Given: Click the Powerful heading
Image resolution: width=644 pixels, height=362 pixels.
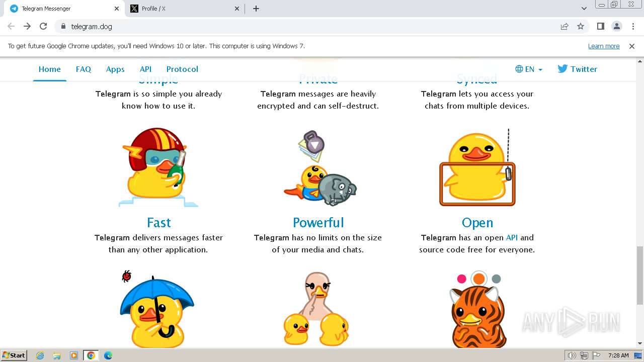Looking at the screenshot, I should point(318,223).
